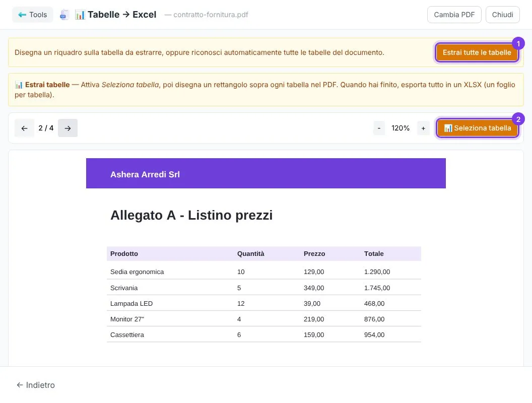Viewport: 532px width, 403px height.
Task: Activate the Seleziona tabella button
Action: pos(478,128)
